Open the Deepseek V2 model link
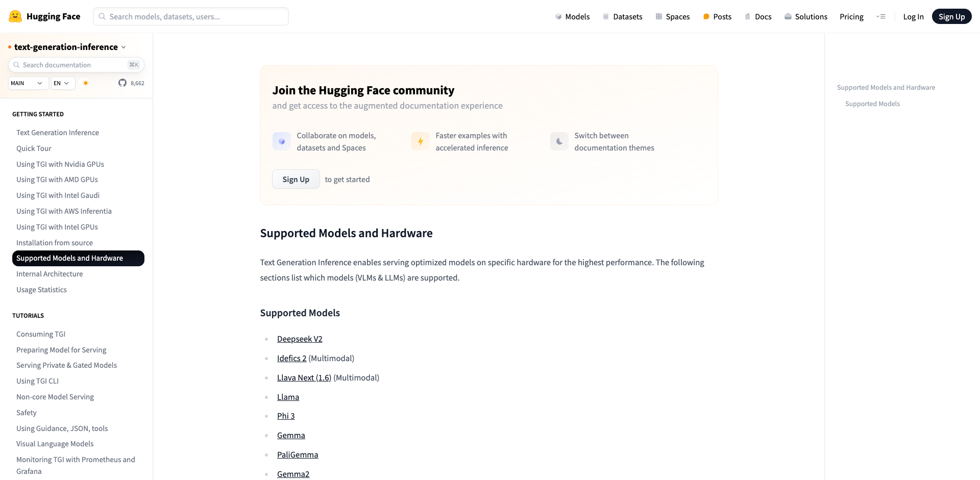 click(300, 339)
